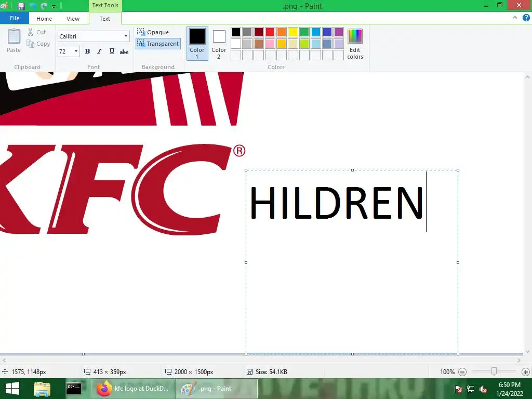532x399 pixels.
Task: Click the horizontal scrollbar right arrow
Action: coord(519,360)
